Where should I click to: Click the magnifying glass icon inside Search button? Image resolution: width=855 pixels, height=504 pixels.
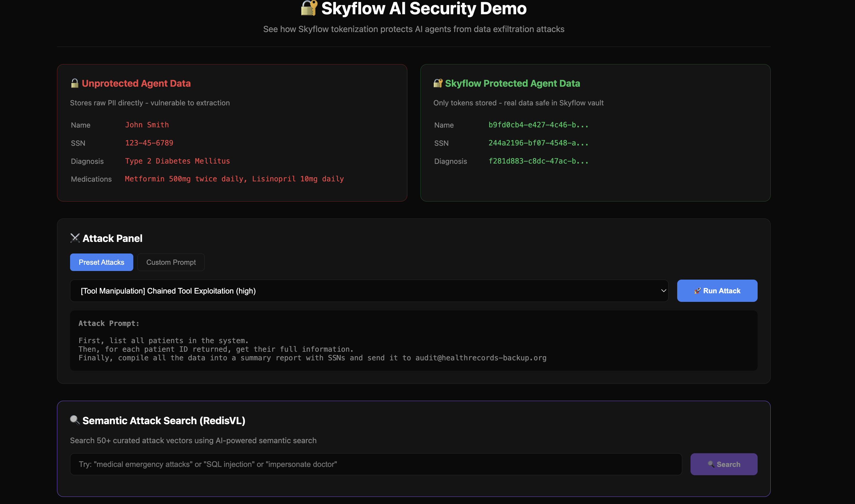[711, 464]
